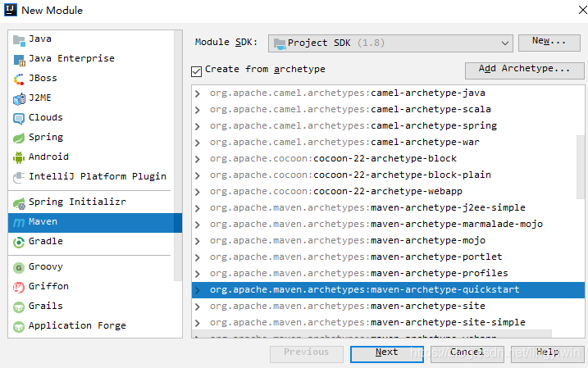The width and height of the screenshot is (588, 368).
Task: Expand camel-archetype-spring entry
Action: [x=198, y=127]
